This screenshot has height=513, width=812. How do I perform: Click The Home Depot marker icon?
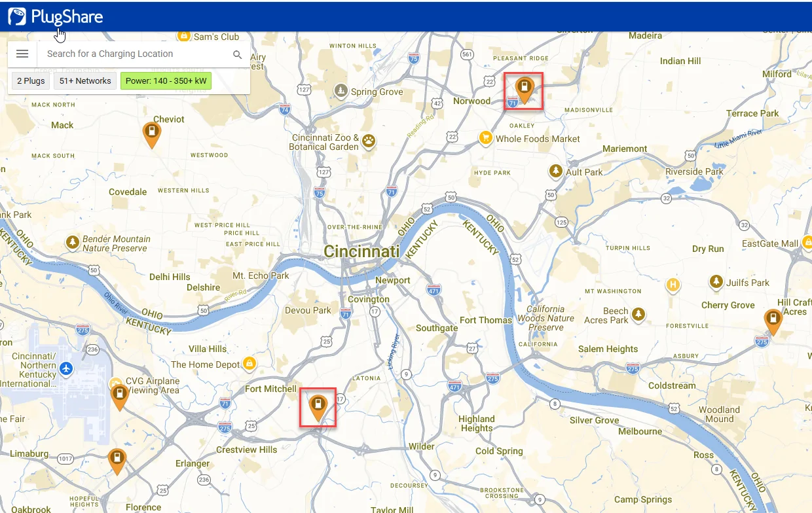pos(249,363)
